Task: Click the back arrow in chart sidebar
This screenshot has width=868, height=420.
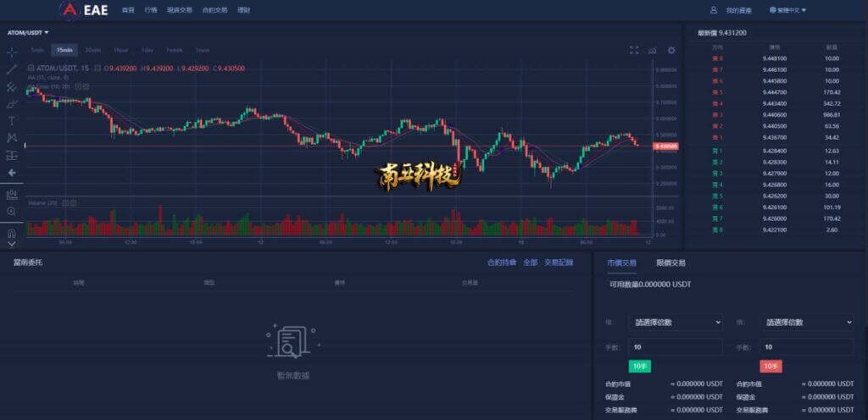Action: point(12,173)
